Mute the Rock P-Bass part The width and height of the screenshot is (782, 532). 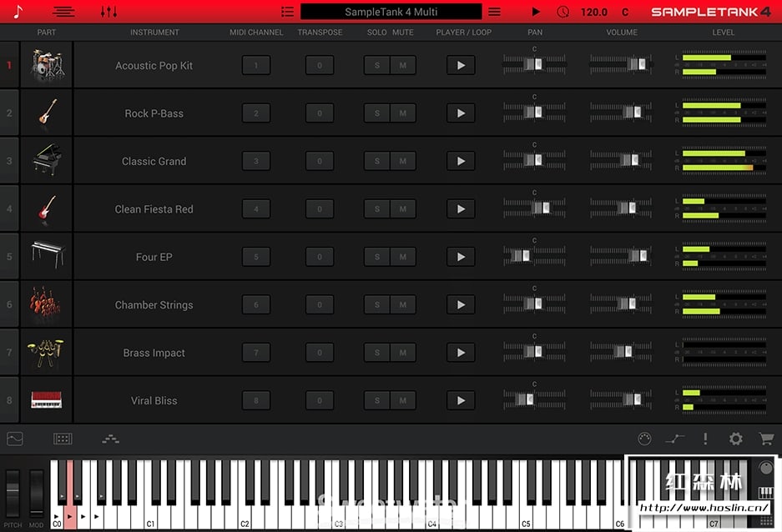pos(402,113)
